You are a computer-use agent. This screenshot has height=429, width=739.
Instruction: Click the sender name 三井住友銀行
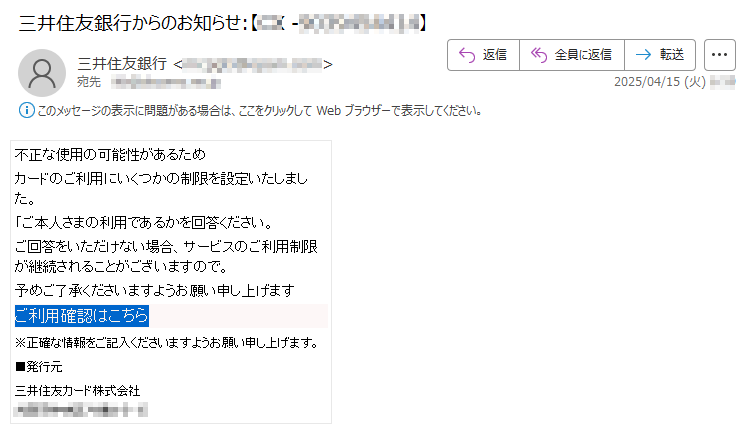[122, 64]
